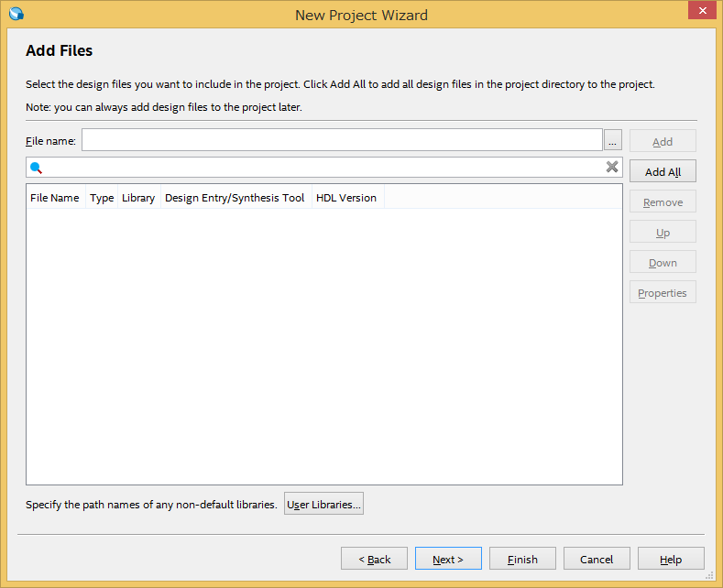This screenshot has height=588, width=723.
Task: Click Add All to include all files
Action: (663, 171)
